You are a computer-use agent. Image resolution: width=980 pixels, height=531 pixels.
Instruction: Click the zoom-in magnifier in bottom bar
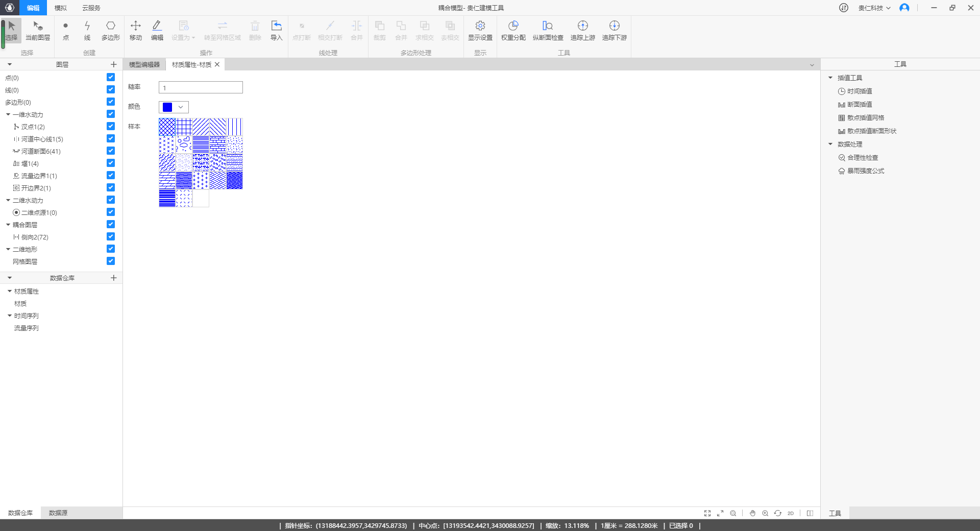(765, 513)
